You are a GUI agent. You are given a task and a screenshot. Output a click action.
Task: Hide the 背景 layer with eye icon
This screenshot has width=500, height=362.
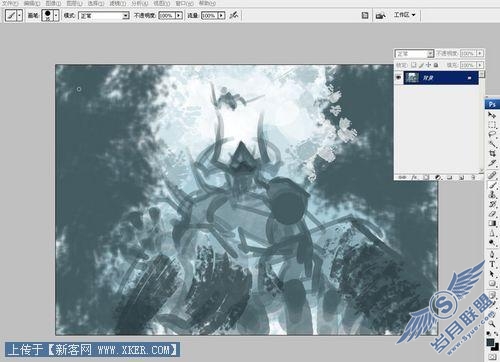pos(398,78)
